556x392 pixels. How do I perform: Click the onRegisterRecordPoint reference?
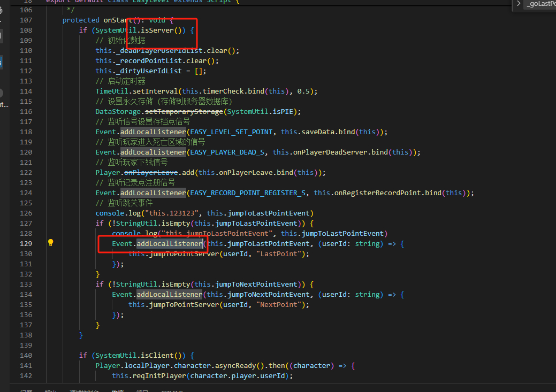[378, 193]
